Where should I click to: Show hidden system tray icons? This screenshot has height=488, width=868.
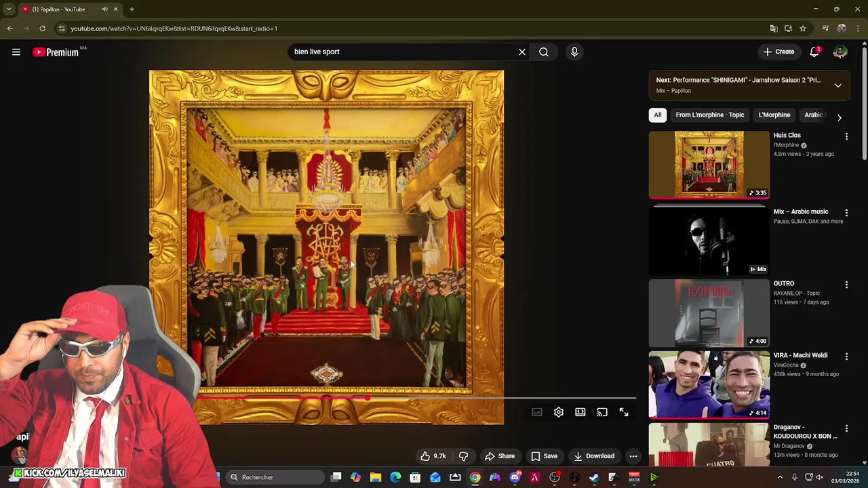tap(780, 477)
